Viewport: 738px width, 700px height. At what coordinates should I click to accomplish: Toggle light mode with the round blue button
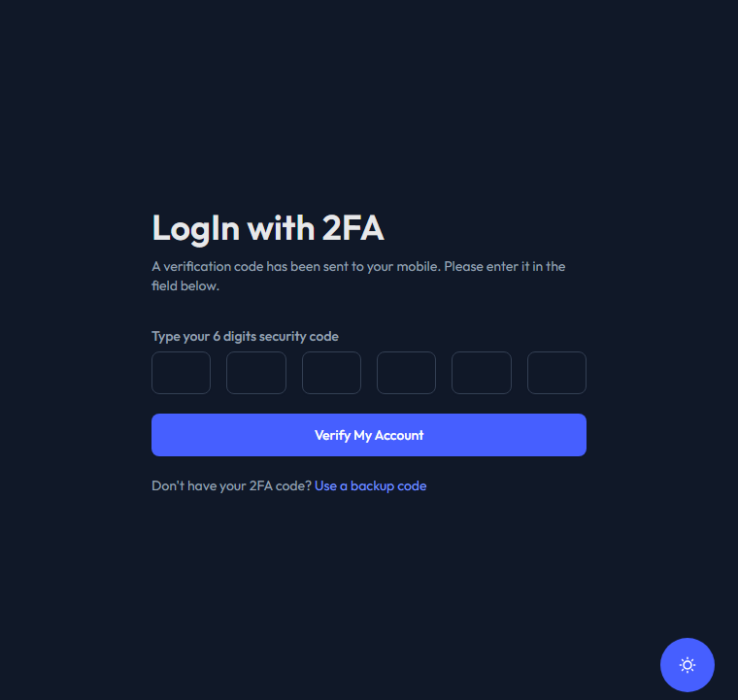pyautogui.click(x=688, y=665)
